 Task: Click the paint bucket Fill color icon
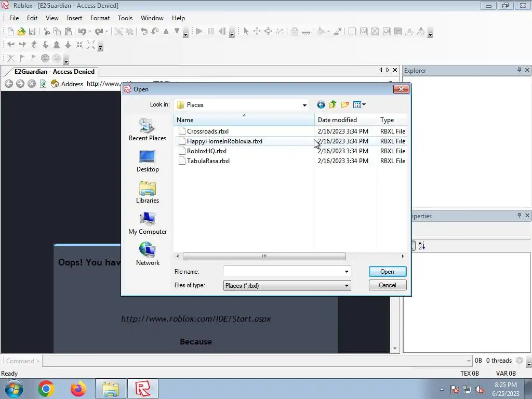(320, 32)
